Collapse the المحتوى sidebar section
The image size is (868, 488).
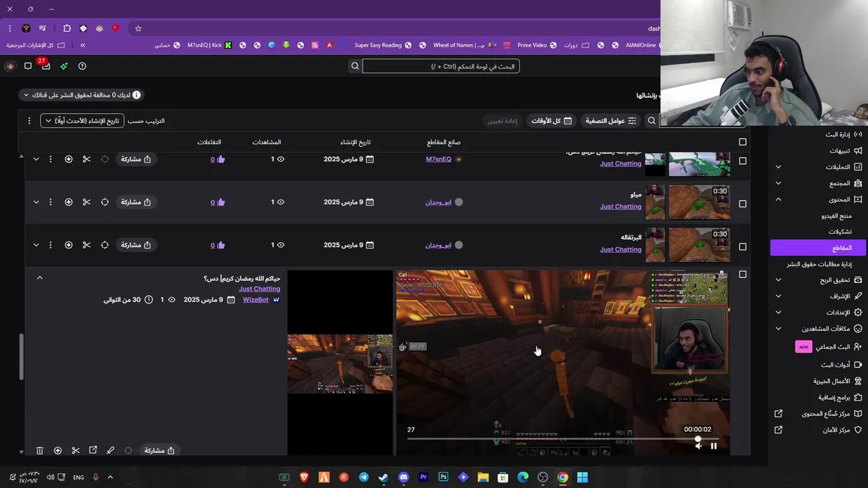point(778,199)
